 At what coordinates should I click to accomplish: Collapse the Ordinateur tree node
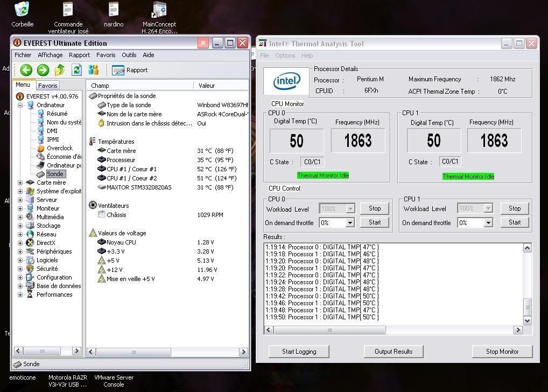(20, 105)
